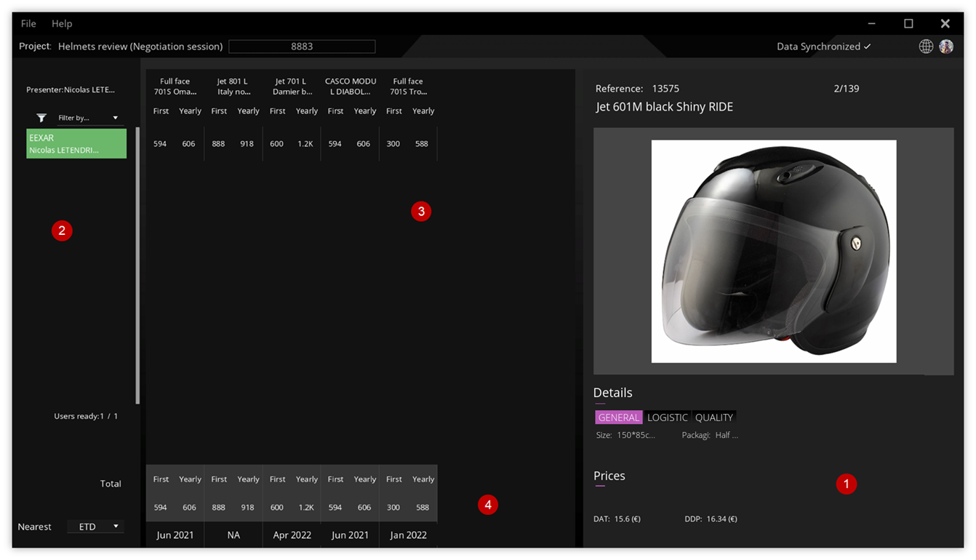
Task: Click the Data Synchronized status
Action: pos(823,47)
